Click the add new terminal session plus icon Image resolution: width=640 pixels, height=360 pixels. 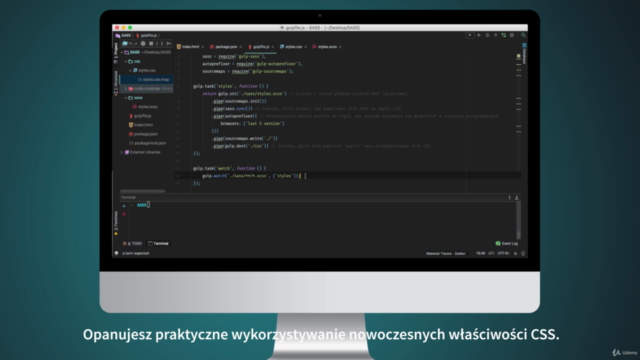click(x=124, y=206)
